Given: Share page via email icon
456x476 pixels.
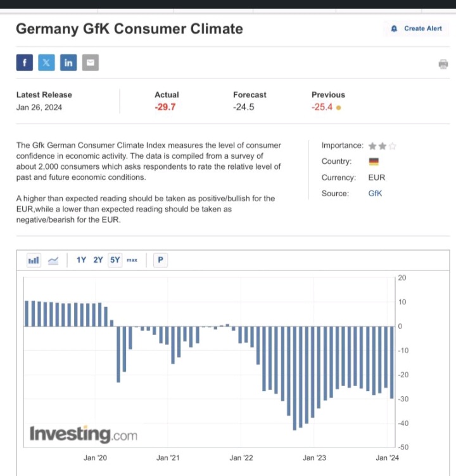Looking at the screenshot, I should point(91,63).
